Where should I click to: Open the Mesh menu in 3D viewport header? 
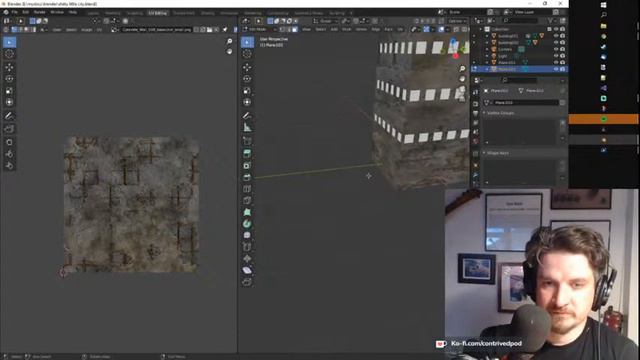tap(347, 29)
